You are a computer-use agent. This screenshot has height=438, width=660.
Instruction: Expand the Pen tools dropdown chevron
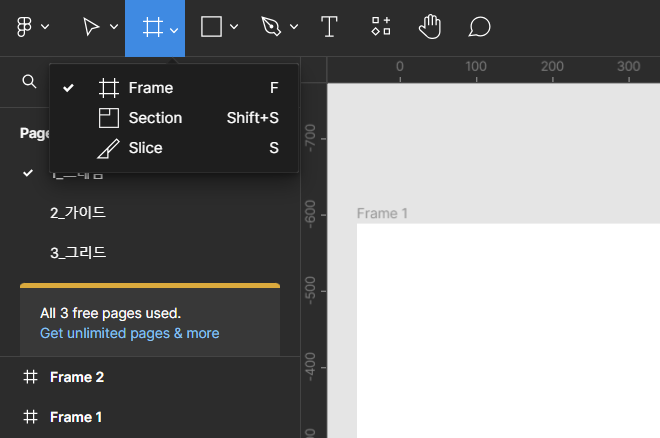click(294, 28)
